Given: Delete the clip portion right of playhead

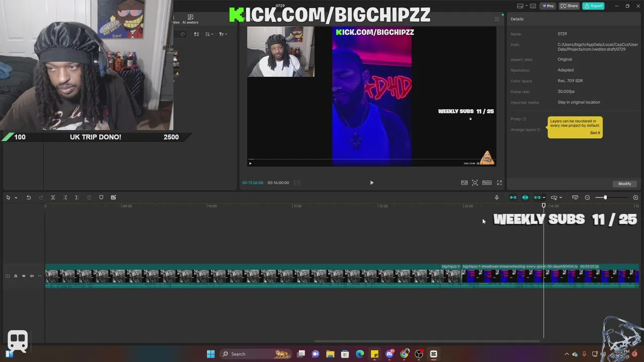Looking at the screenshot, I should 76,198.
